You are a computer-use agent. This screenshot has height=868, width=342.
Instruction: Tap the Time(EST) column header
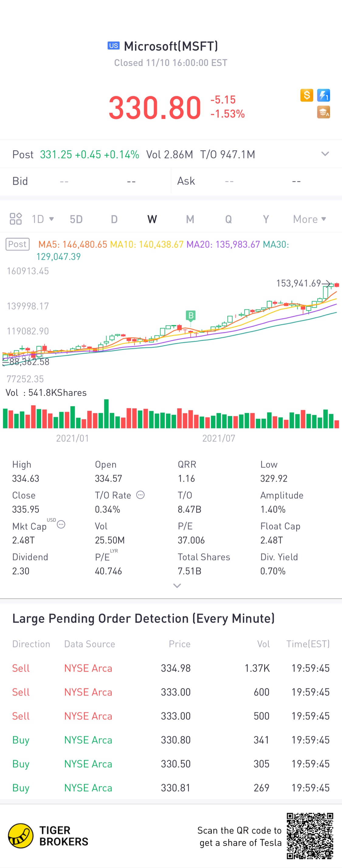(x=308, y=644)
